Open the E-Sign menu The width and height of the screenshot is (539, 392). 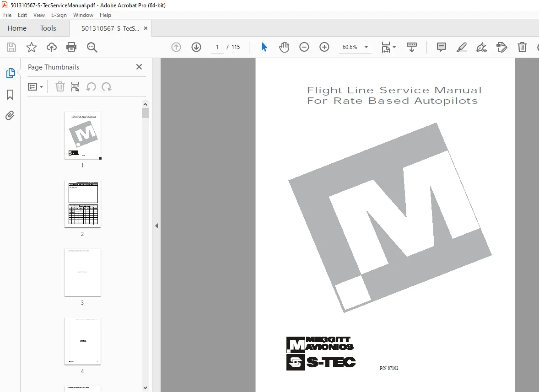coord(59,15)
